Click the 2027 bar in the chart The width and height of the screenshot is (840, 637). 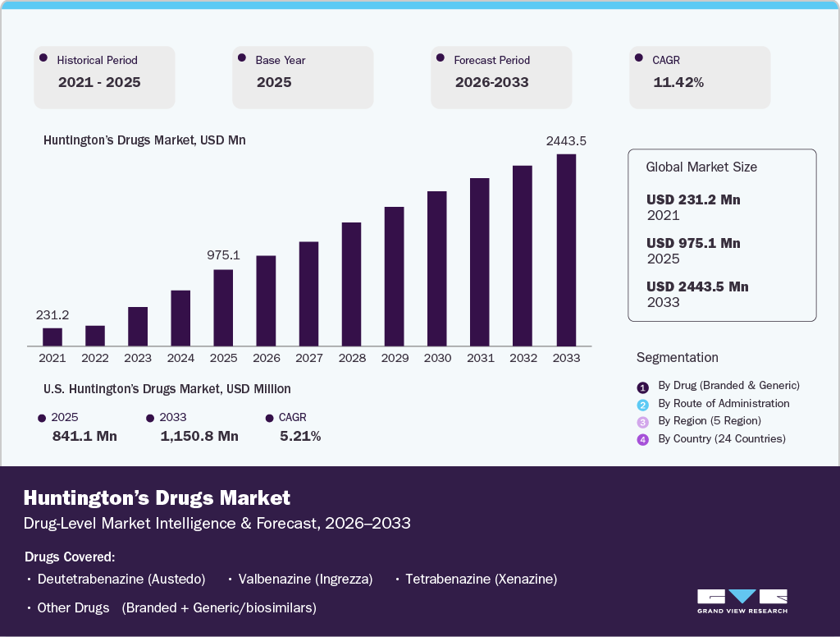point(309,294)
